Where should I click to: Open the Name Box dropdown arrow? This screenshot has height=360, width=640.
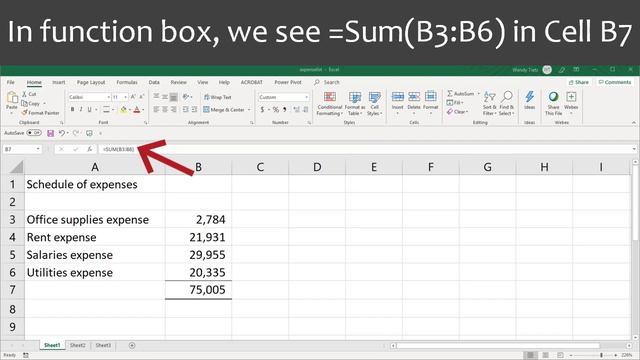tap(38, 149)
